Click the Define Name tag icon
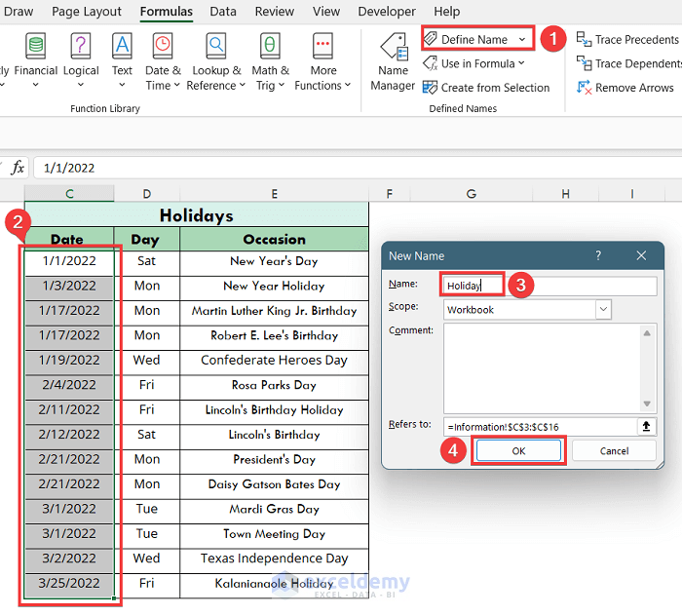The height and width of the screenshot is (616, 682). 431,39
